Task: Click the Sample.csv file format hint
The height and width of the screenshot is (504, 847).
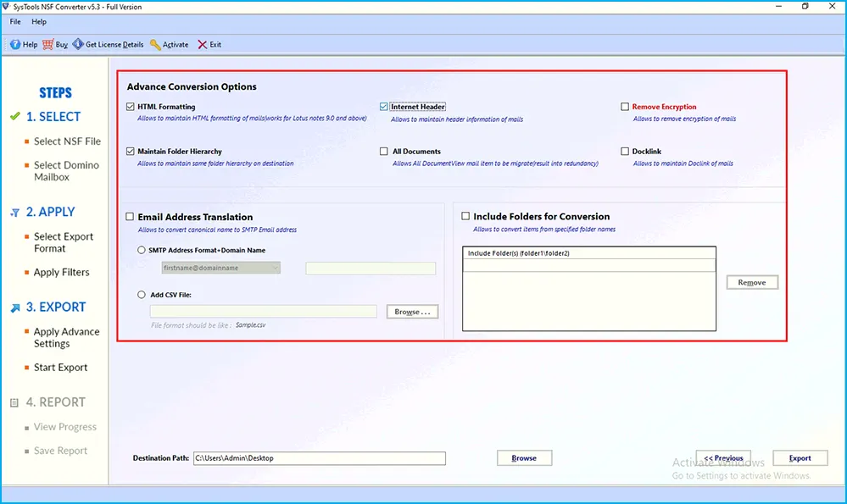Action: 251,325
